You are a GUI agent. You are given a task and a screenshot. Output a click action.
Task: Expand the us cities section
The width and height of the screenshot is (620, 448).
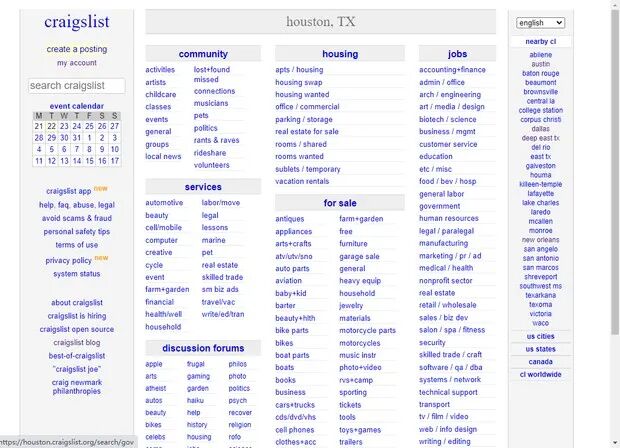(x=540, y=336)
